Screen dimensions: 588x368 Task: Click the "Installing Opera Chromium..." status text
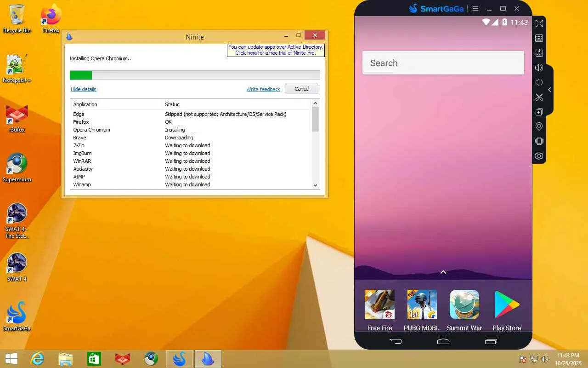pyautogui.click(x=101, y=58)
